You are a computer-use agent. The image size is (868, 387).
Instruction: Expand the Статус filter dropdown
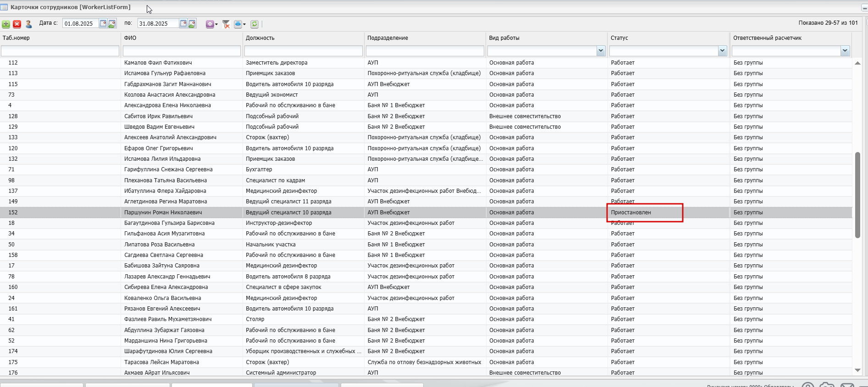click(x=723, y=51)
